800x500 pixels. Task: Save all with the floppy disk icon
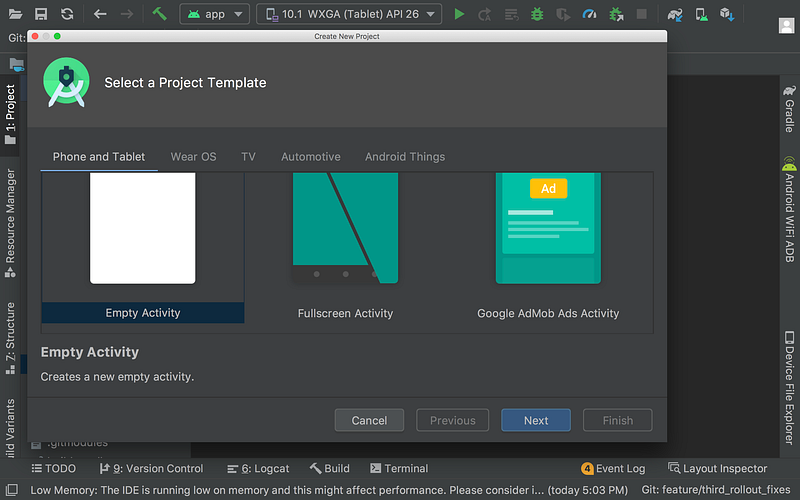point(41,14)
